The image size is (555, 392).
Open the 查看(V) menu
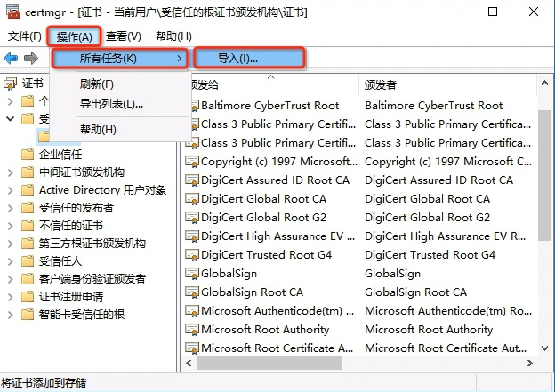coord(123,36)
